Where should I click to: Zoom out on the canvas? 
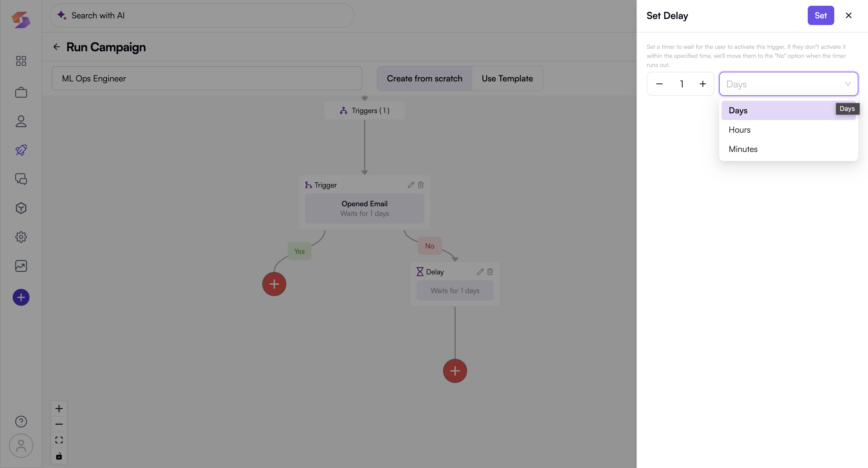(x=59, y=424)
